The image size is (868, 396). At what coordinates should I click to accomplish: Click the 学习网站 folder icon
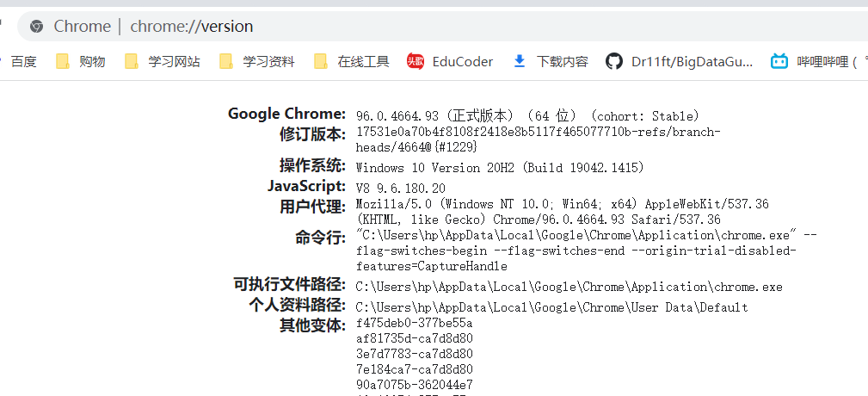click(x=132, y=61)
